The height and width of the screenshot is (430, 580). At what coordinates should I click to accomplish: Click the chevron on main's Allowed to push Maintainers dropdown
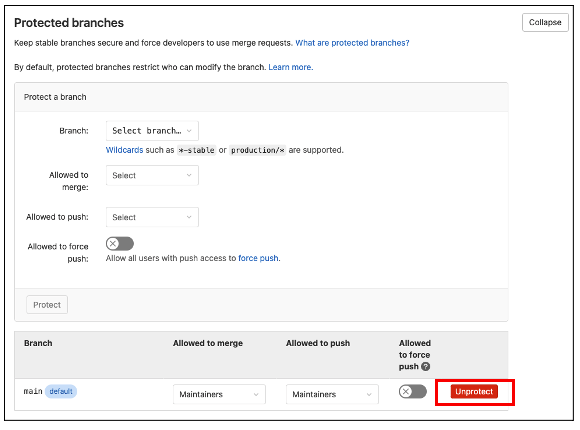click(x=369, y=394)
